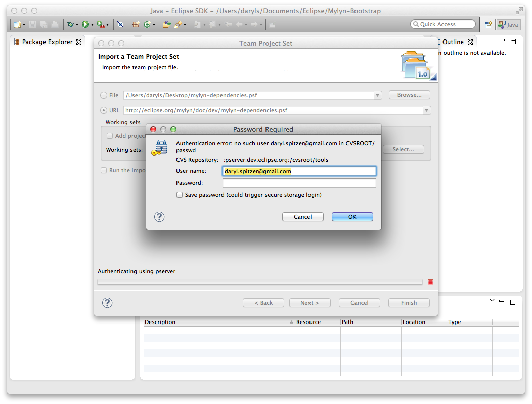Click the New Java Class icon
The width and height of the screenshot is (532, 404).
(x=147, y=24)
